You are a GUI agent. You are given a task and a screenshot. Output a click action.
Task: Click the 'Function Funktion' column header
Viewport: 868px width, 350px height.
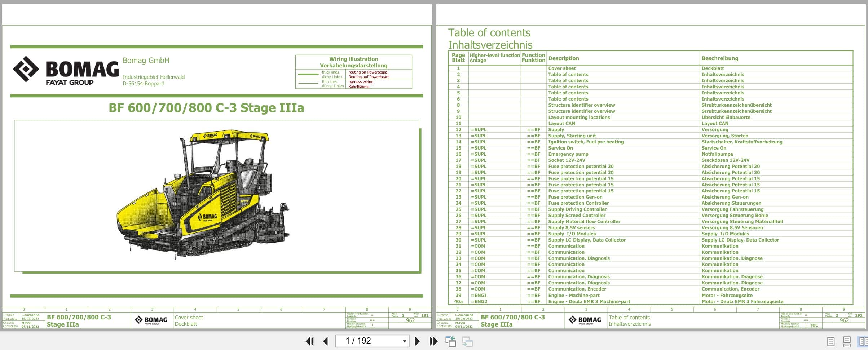click(533, 58)
